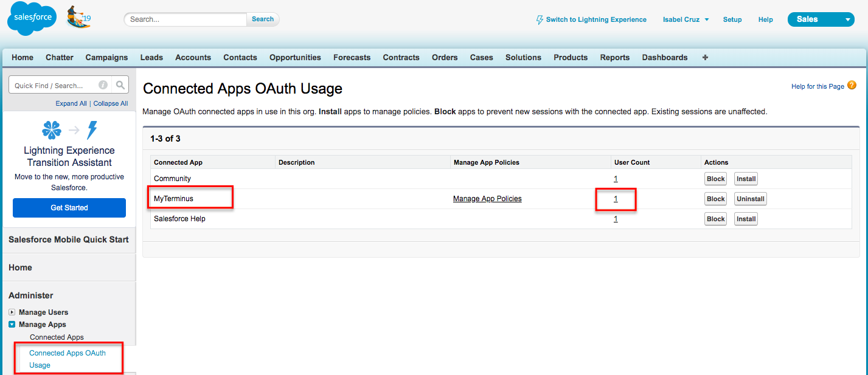
Task: Click the Quick Find search field
Action: (61, 85)
